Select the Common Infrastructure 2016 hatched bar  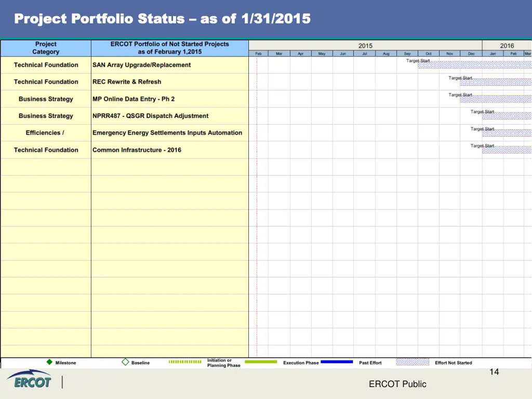(507, 150)
